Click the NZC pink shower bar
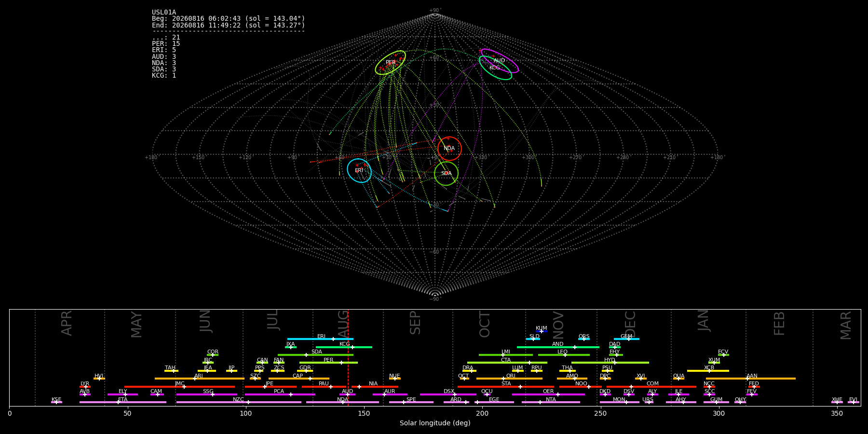This screenshot has height=434, width=868. [239, 402]
